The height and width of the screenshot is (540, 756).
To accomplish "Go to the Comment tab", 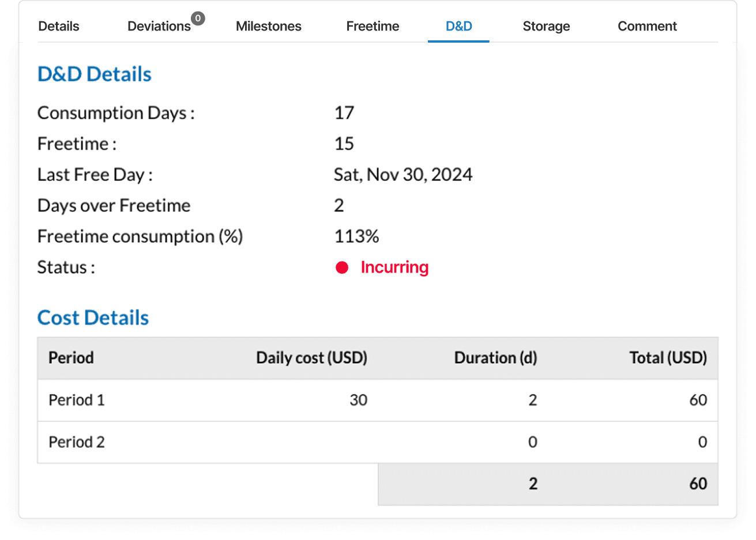I will [647, 26].
